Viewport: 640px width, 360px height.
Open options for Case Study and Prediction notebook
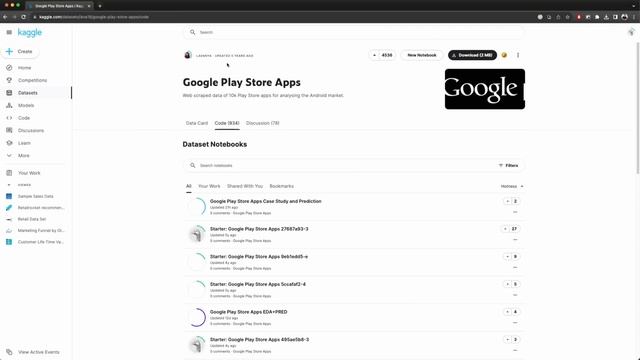coord(515,212)
